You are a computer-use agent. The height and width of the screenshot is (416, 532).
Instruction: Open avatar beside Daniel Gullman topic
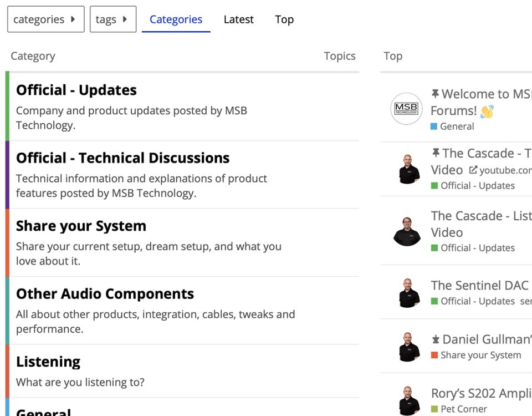408,347
